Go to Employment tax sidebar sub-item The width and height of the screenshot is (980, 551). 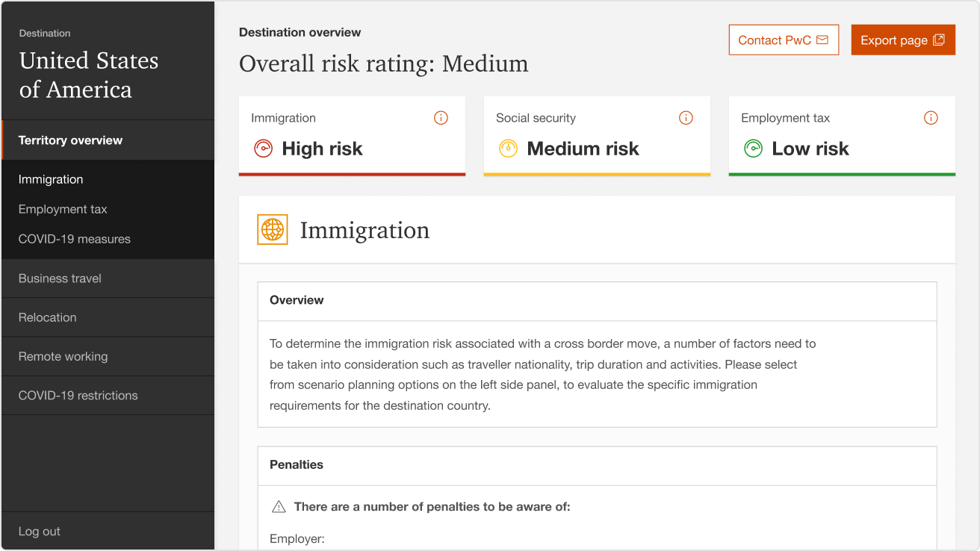tap(63, 210)
